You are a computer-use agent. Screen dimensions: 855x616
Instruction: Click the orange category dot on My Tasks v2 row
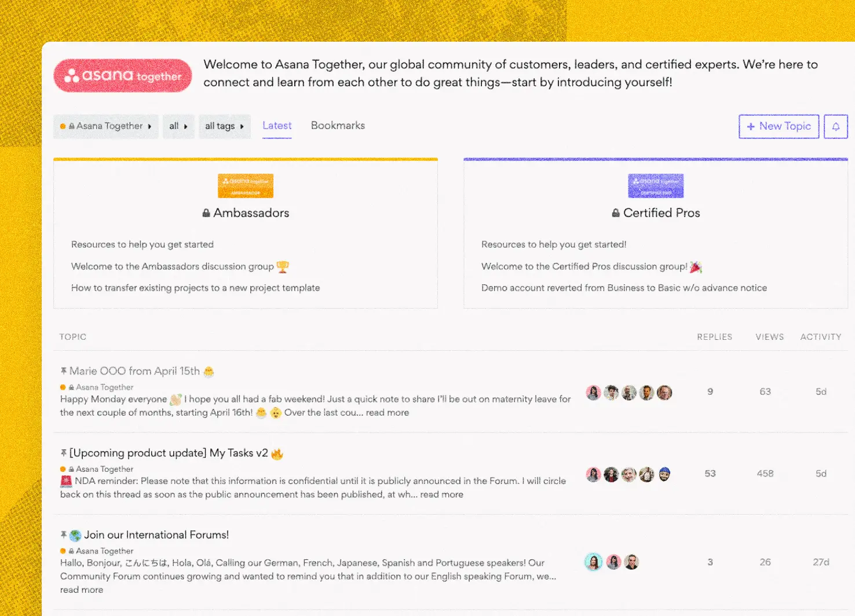click(63, 468)
